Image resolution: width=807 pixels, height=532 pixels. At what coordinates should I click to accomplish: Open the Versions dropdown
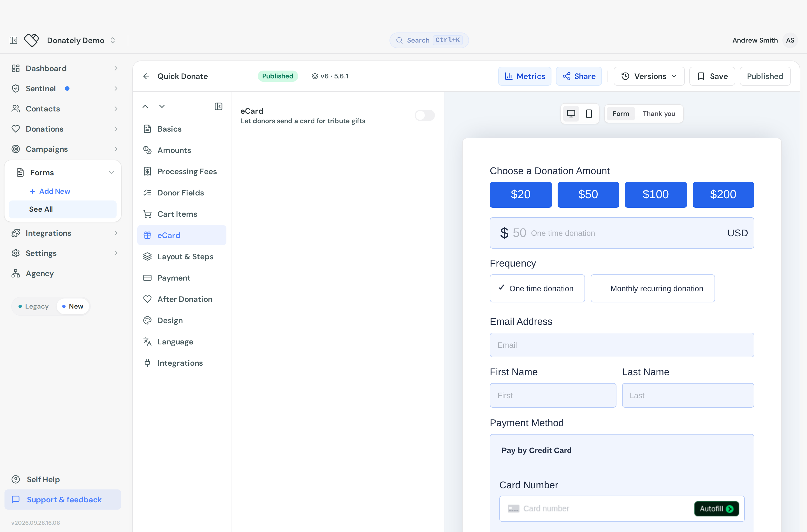[x=649, y=76]
